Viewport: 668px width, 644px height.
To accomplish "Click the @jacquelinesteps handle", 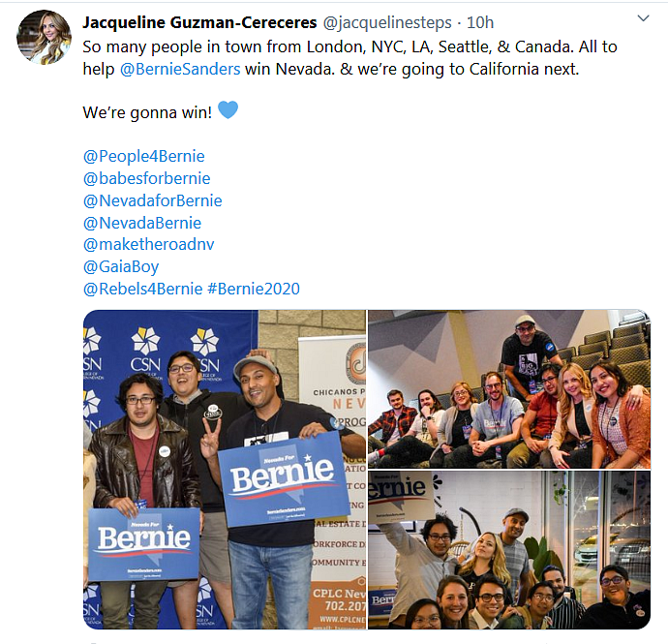I will pos(387,22).
